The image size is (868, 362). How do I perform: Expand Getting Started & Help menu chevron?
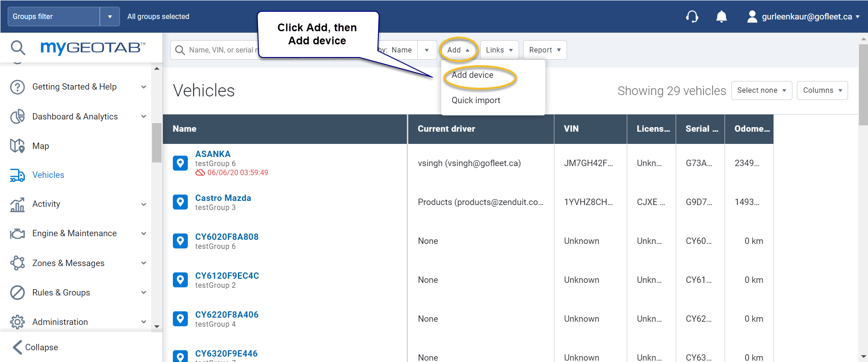(x=143, y=87)
